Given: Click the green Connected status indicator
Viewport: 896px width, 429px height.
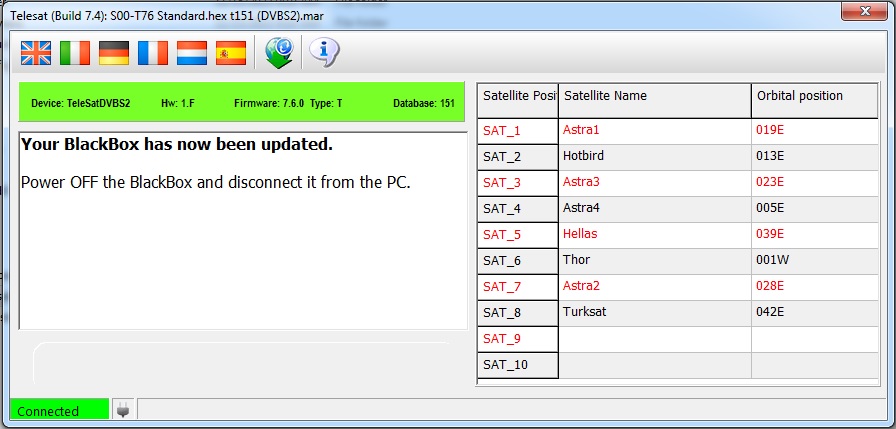Looking at the screenshot, I should (x=59, y=410).
